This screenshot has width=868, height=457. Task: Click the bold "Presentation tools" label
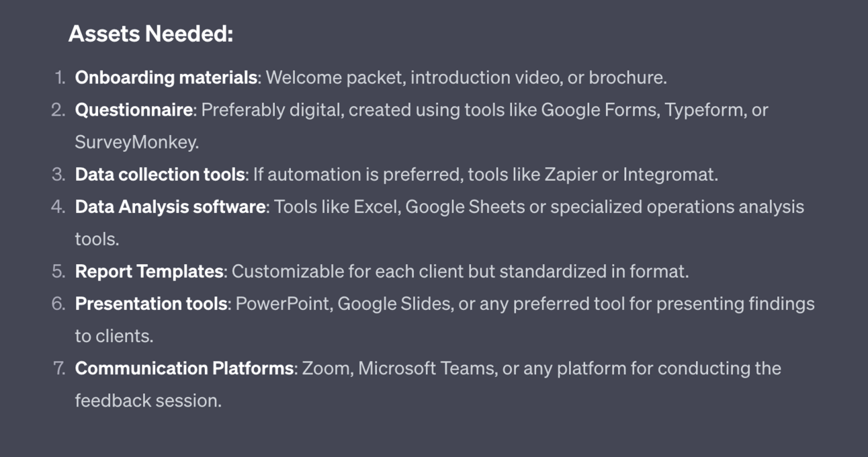[151, 304]
